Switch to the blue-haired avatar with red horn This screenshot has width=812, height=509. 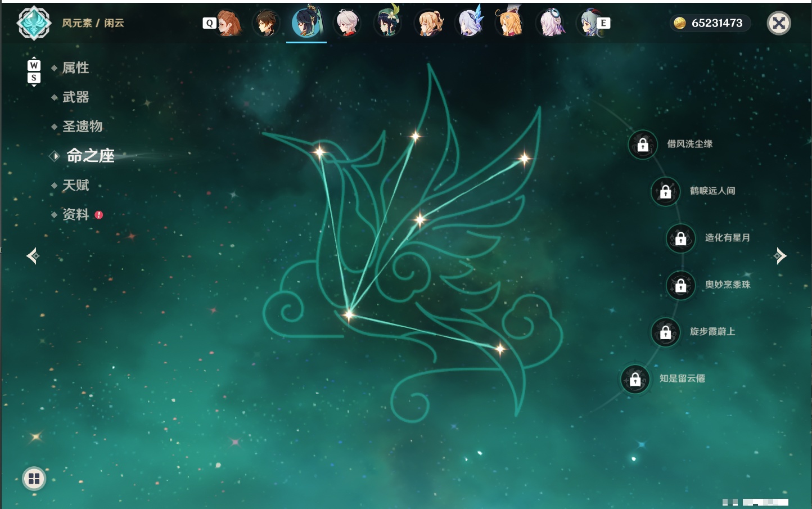coord(590,23)
